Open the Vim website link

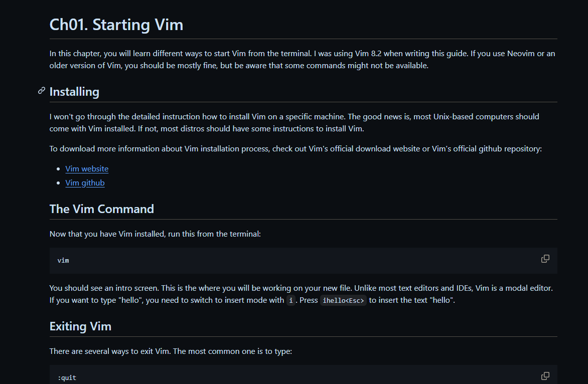pyautogui.click(x=87, y=169)
